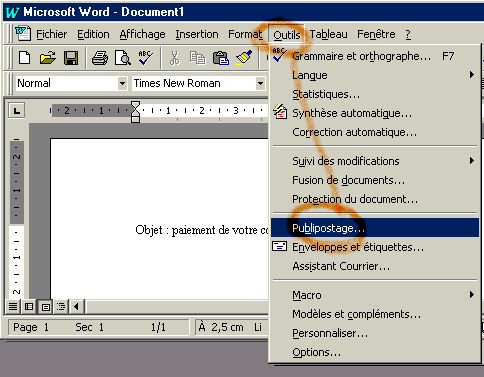
Task: Open the Normal style dropdown arrow
Action: click(122, 83)
